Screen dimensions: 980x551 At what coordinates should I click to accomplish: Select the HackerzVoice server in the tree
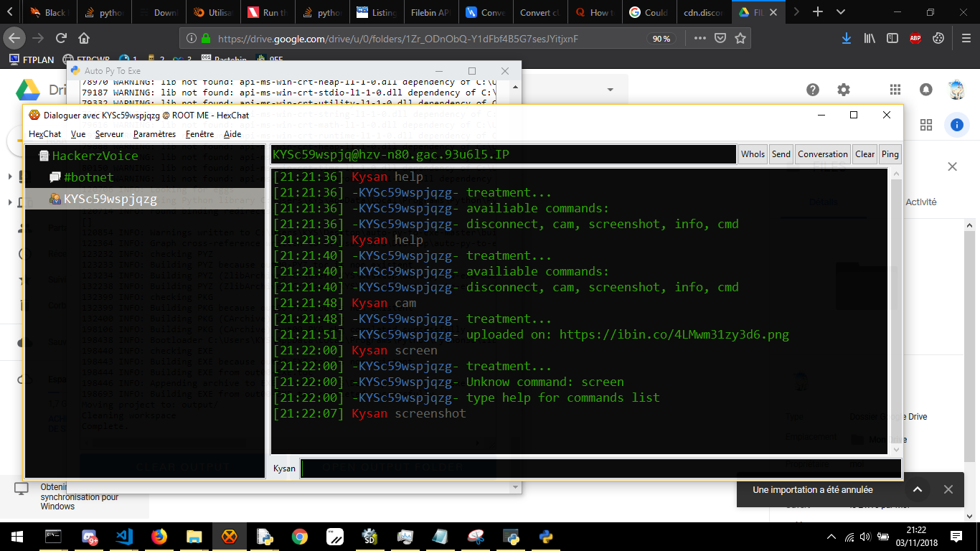click(95, 156)
